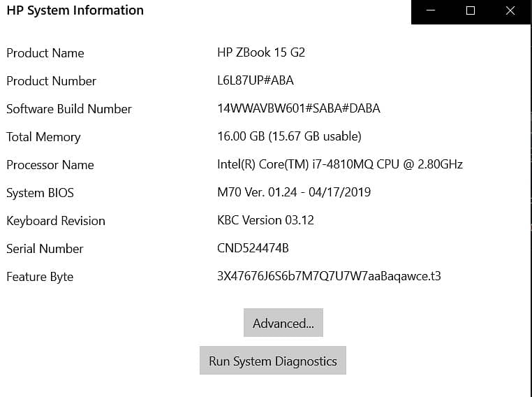Select the System BIOS label
This screenshot has width=532, height=397.
pos(40,193)
